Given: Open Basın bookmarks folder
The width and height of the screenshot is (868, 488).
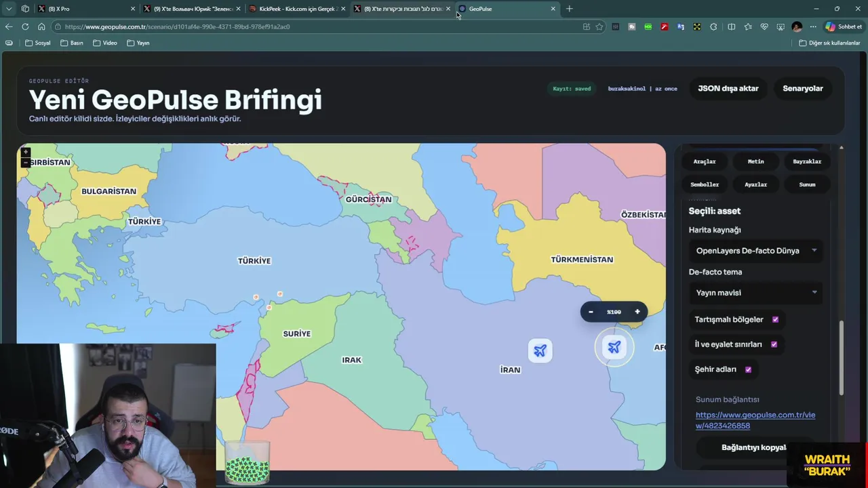Looking at the screenshot, I should coord(72,43).
